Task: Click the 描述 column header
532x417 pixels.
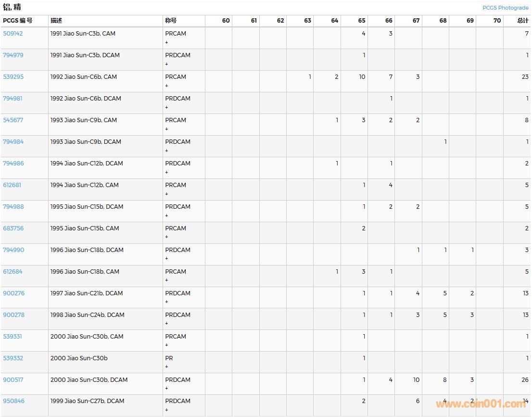Action: tap(56, 21)
